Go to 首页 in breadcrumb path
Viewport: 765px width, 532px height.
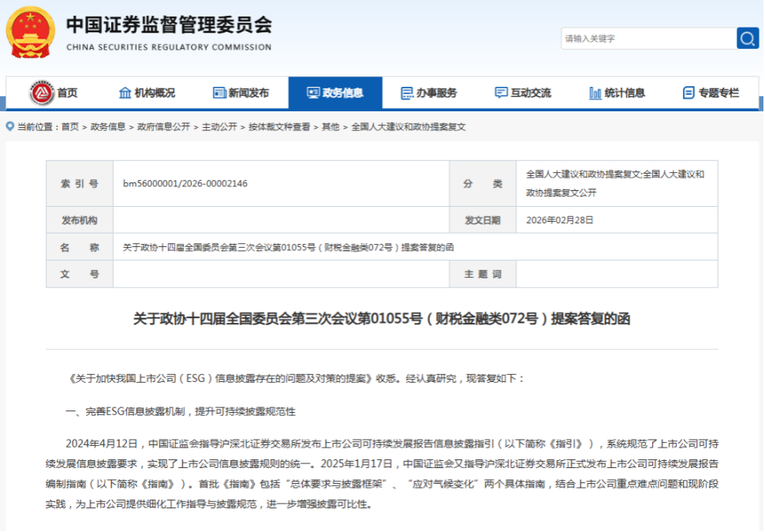pyautogui.click(x=69, y=127)
